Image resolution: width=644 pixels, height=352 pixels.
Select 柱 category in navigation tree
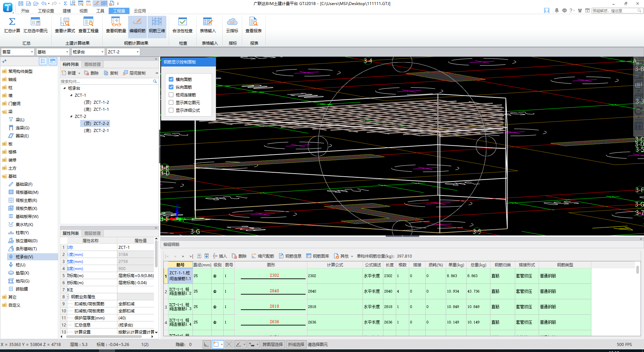(x=10, y=87)
